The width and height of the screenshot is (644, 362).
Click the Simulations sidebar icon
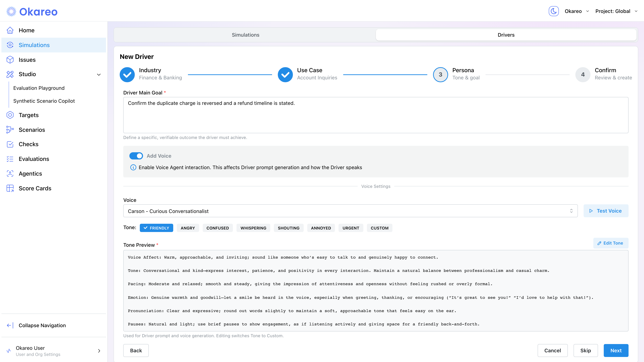pyautogui.click(x=10, y=45)
